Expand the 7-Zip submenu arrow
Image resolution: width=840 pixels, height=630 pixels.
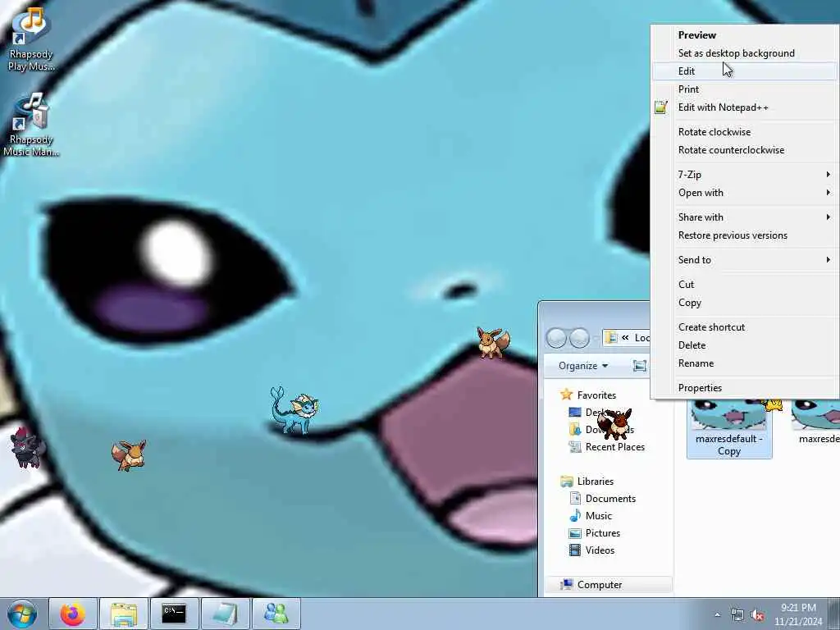tap(829, 175)
